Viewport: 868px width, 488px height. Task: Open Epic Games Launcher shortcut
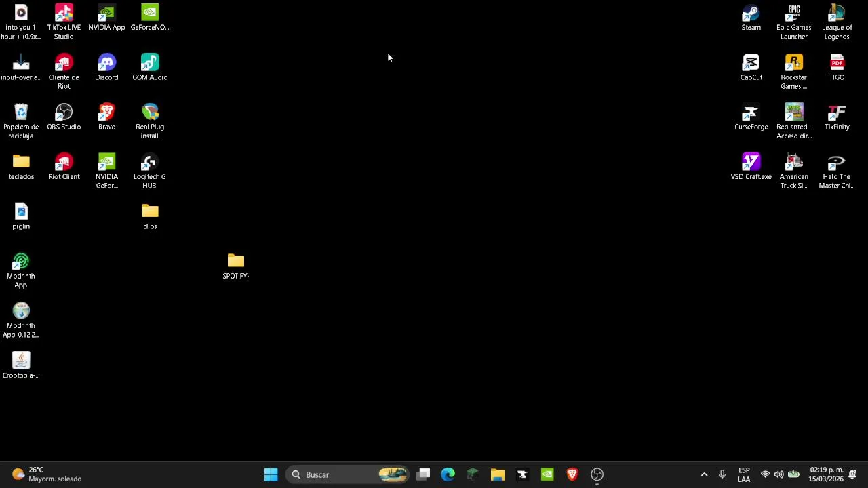point(794,22)
